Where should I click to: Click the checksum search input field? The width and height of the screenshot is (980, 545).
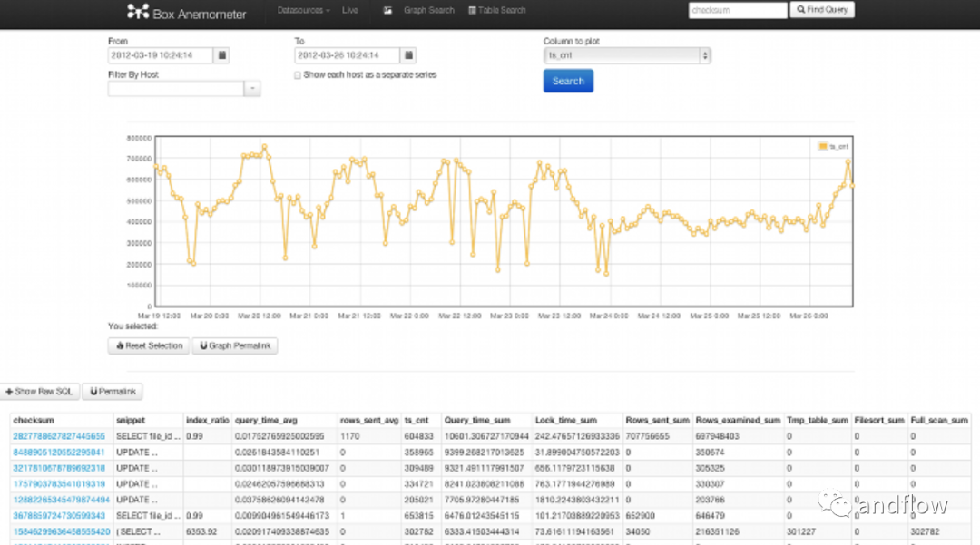point(737,10)
